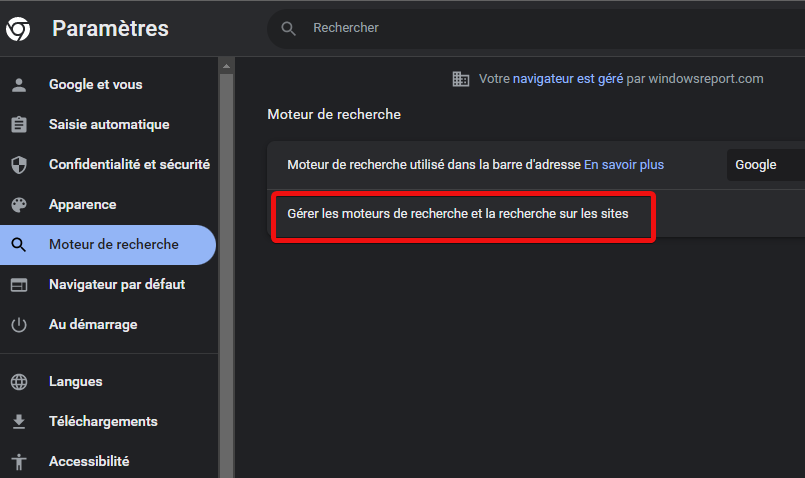Screen dimensions: 805x478
Task: Click the power icon for Au démarrage
Action: pyautogui.click(x=19, y=324)
